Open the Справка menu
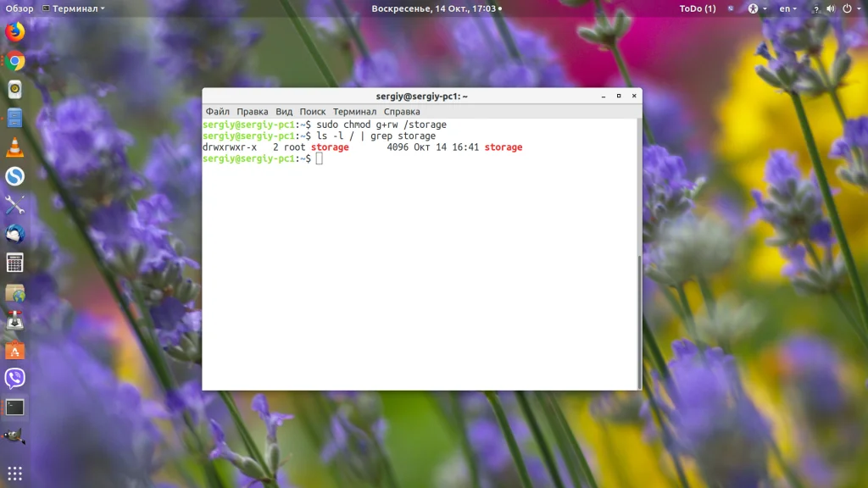 [402, 111]
